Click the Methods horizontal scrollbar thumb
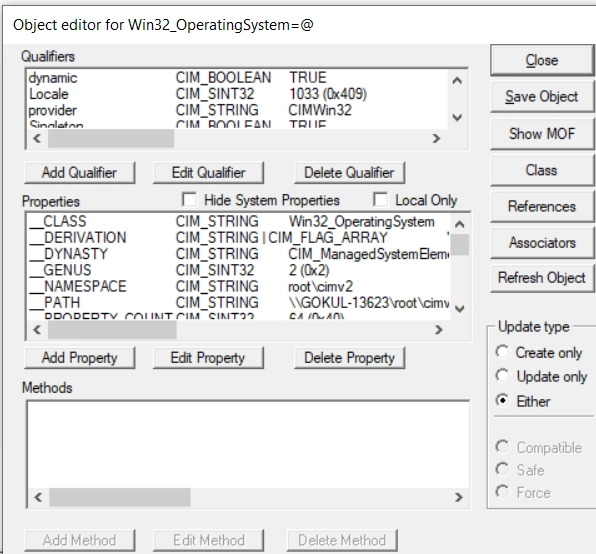Viewport: 596px width, 554px height. pos(120,497)
